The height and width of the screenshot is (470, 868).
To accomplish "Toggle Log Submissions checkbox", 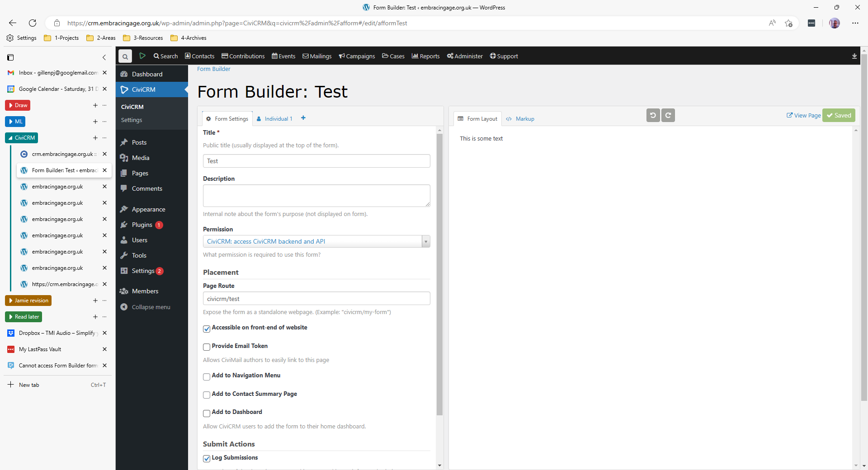I will click(207, 459).
